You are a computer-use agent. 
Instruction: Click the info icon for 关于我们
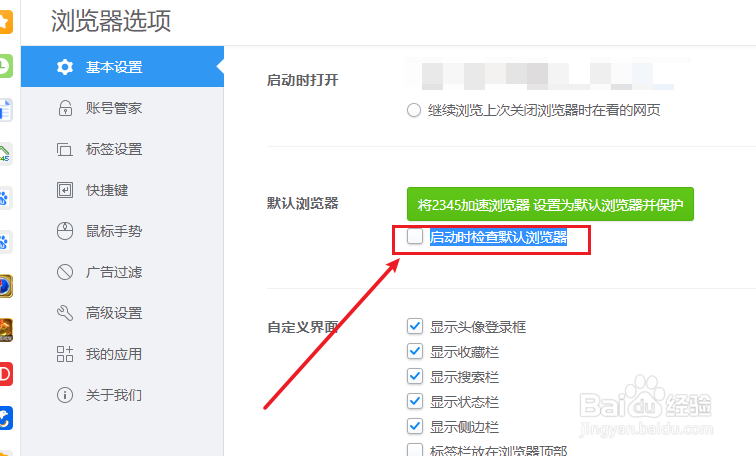(65, 395)
